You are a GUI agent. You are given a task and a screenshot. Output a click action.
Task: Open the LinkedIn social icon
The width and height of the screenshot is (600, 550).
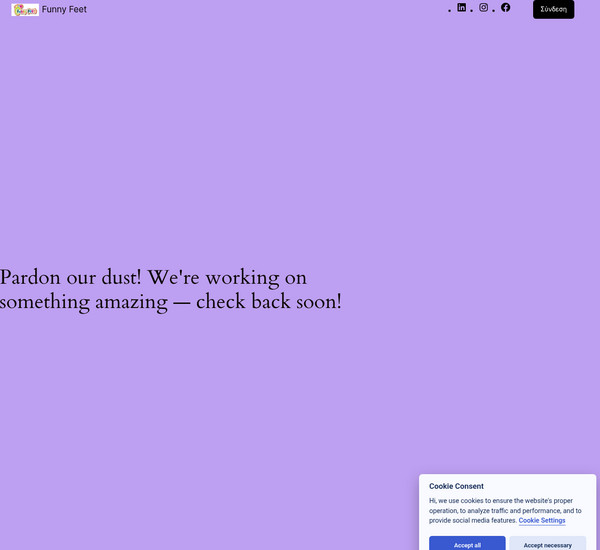461,7
